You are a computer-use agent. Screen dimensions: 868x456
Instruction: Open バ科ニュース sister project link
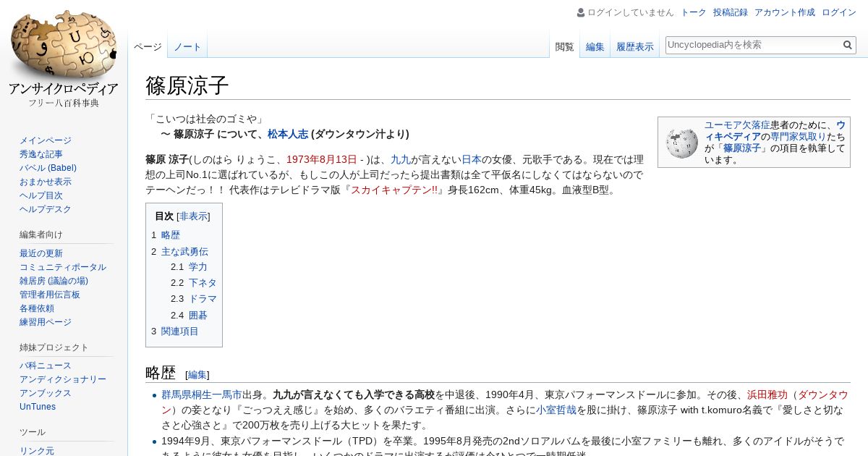pyautogui.click(x=46, y=366)
